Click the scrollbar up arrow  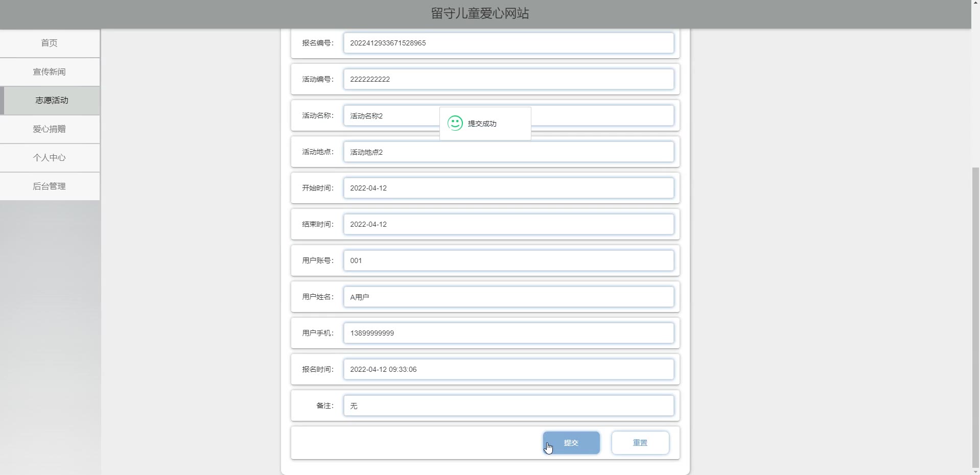(x=975, y=4)
